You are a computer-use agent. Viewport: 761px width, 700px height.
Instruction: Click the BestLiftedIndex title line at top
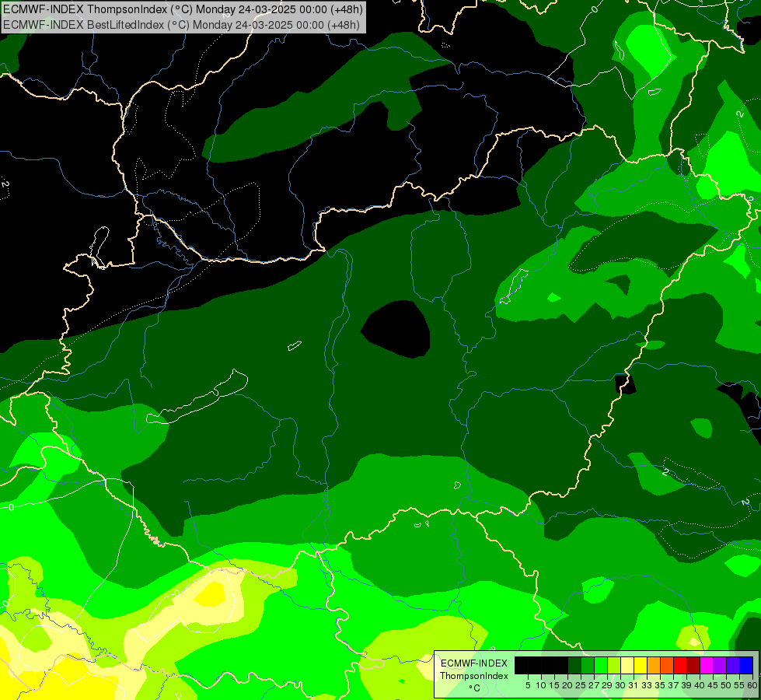182,25
